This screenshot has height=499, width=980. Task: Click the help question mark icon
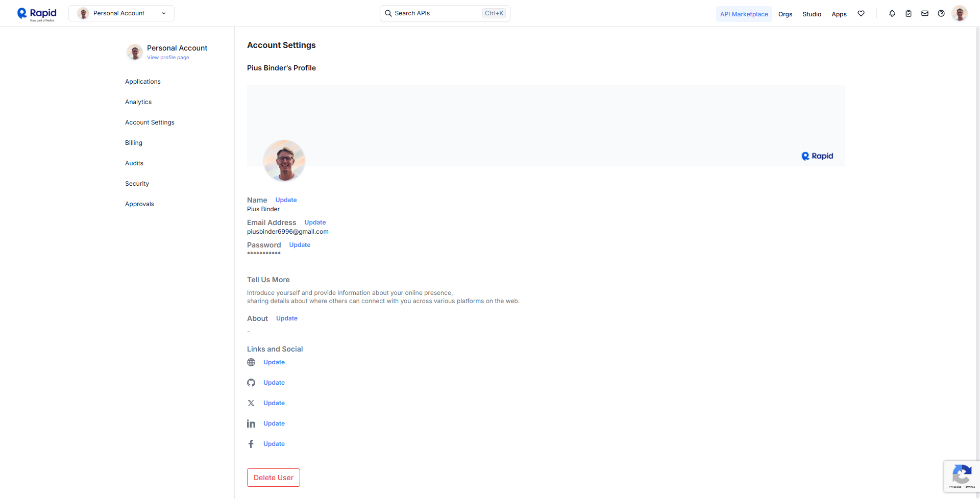(941, 14)
